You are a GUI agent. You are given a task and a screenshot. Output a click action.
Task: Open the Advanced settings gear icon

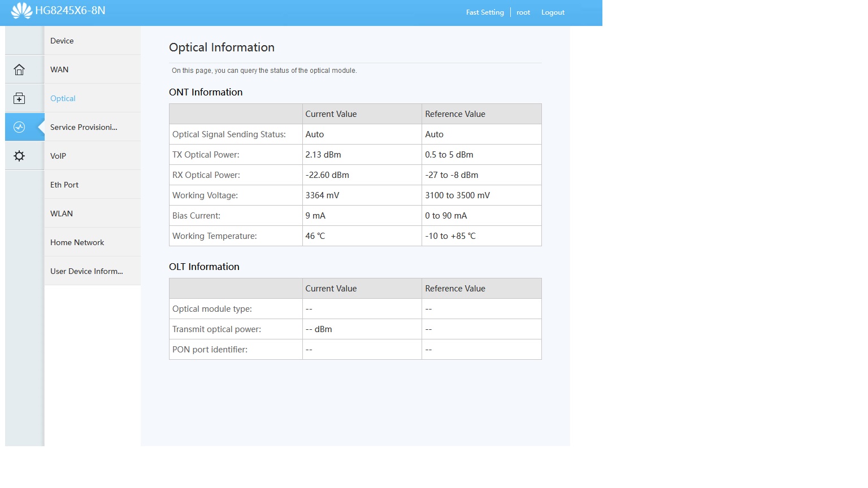point(19,156)
